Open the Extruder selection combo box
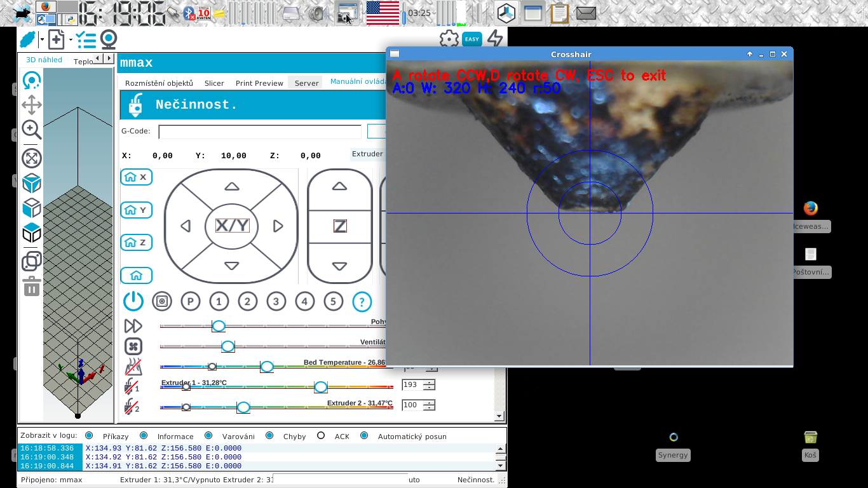Viewport: 868px width, 488px height. coord(368,154)
